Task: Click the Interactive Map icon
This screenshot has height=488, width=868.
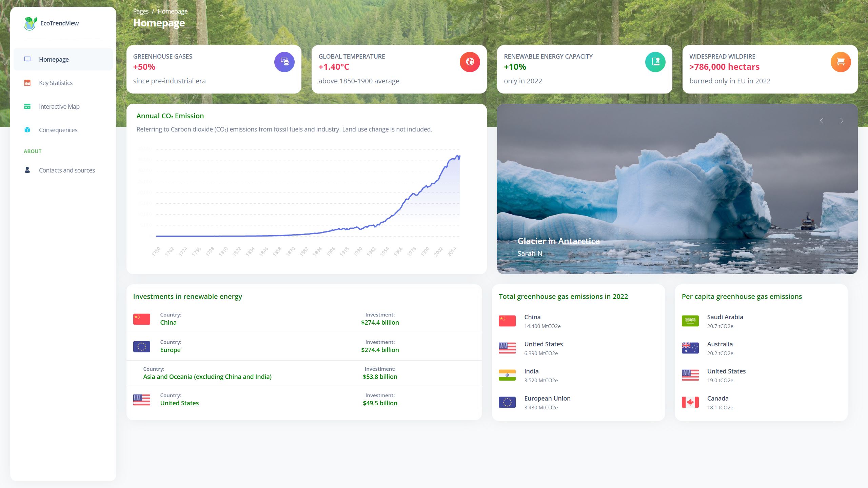Action: [x=27, y=106]
